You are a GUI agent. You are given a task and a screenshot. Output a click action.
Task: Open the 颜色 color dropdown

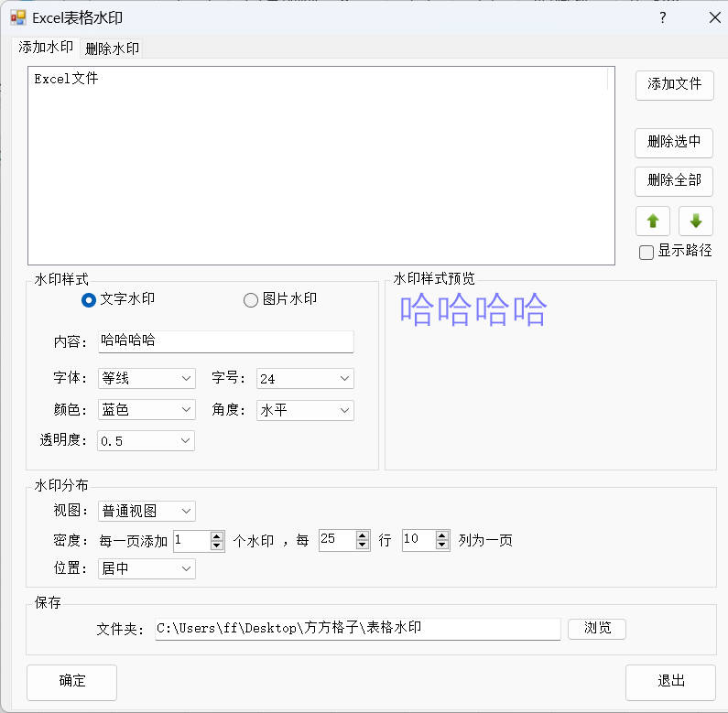(x=147, y=410)
